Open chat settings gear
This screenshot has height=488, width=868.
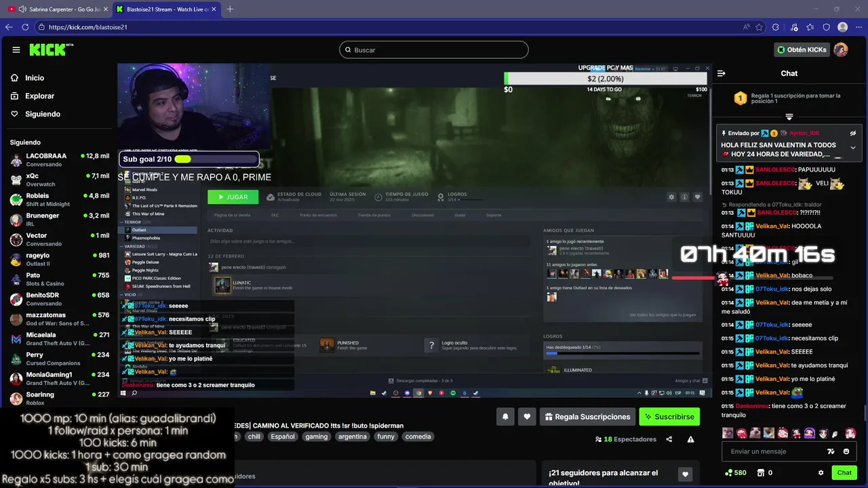[x=821, y=472]
